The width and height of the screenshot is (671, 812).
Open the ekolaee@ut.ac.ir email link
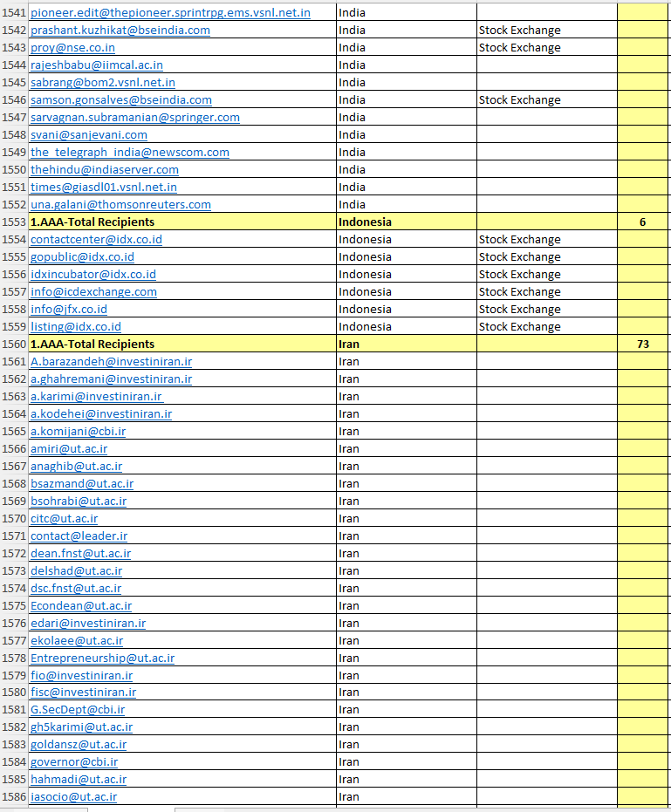[77, 640]
